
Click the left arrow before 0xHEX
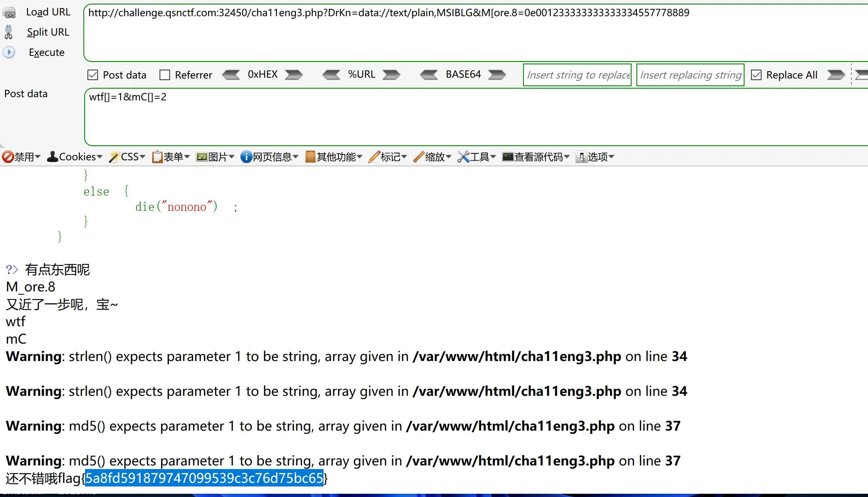pyautogui.click(x=231, y=75)
